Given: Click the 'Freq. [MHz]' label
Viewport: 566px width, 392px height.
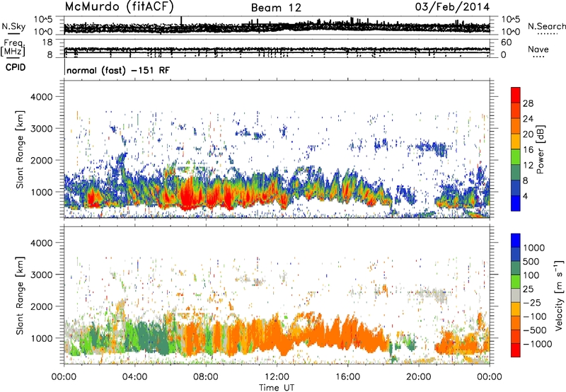Looking at the screenshot, I should pyautogui.click(x=13, y=48).
